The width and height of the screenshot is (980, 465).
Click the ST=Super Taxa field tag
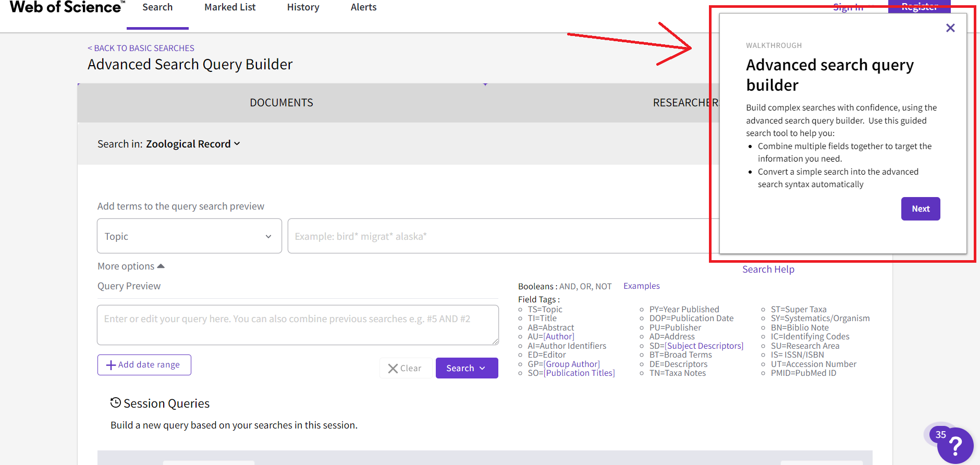coord(799,309)
